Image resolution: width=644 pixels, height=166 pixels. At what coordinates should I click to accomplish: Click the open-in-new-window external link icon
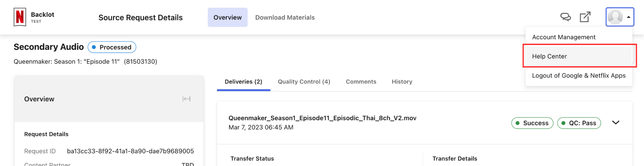(x=585, y=17)
